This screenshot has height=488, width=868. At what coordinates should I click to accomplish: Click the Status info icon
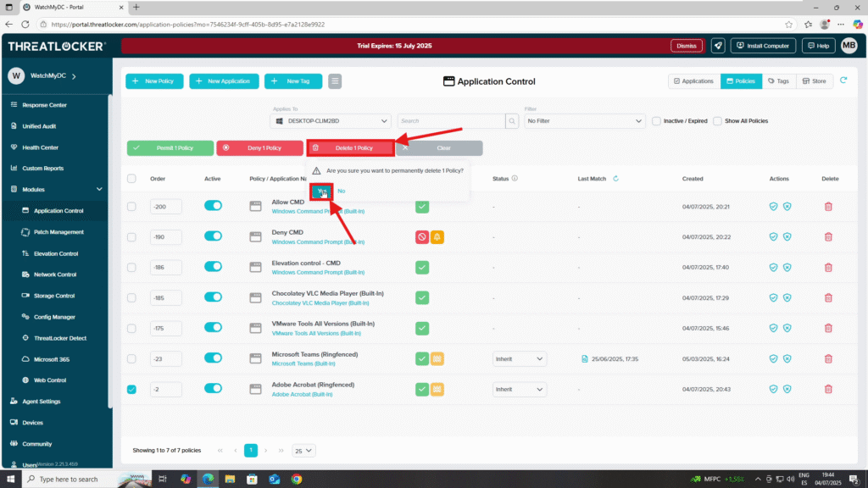(x=515, y=178)
